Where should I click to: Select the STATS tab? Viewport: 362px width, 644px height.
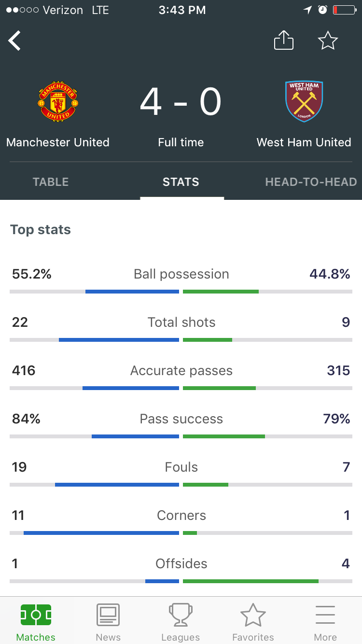click(181, 182)
